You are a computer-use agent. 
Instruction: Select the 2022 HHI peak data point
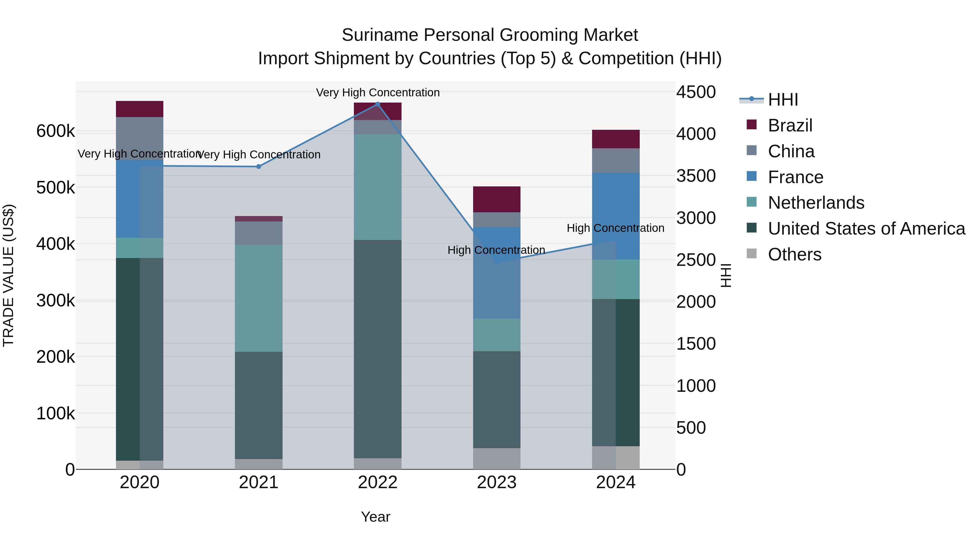point(378,104)
